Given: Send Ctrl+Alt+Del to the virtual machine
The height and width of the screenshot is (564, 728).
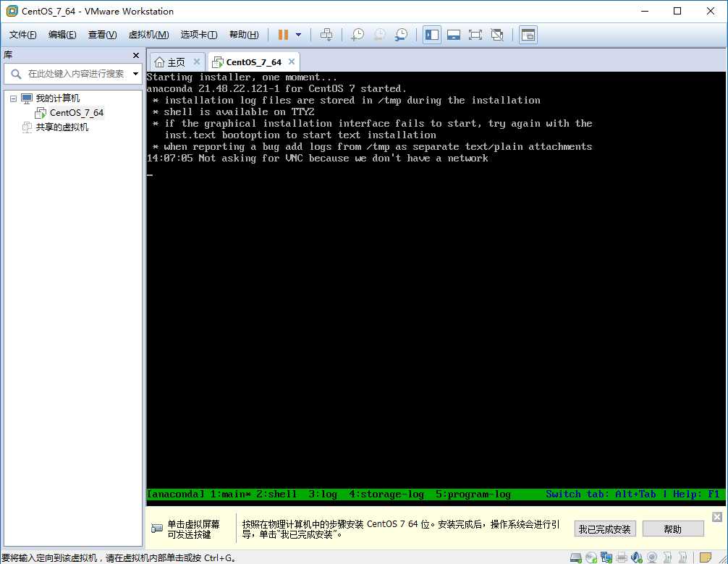Looking at the screenshot, I should click(x=327, y=35).
